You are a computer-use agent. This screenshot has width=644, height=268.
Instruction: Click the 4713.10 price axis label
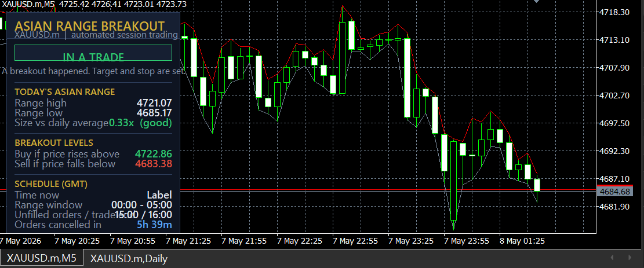click(x=614, y=40)
